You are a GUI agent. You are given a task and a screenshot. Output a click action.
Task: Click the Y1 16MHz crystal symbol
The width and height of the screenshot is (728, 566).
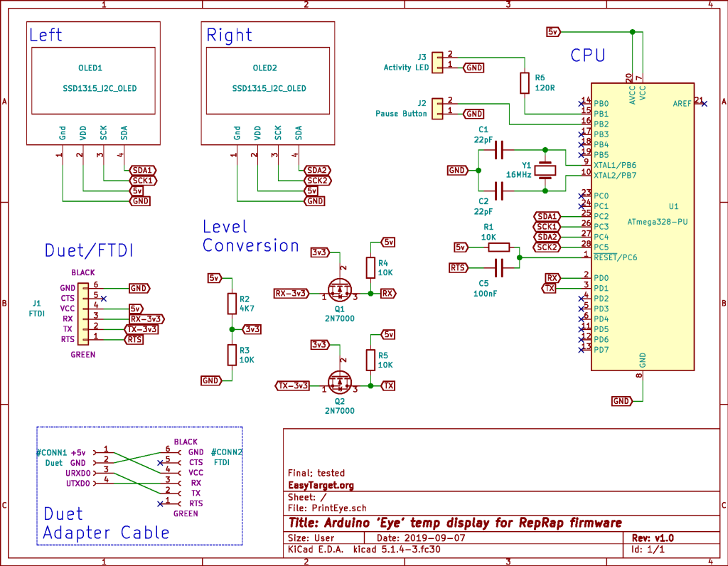click(545, 171)
